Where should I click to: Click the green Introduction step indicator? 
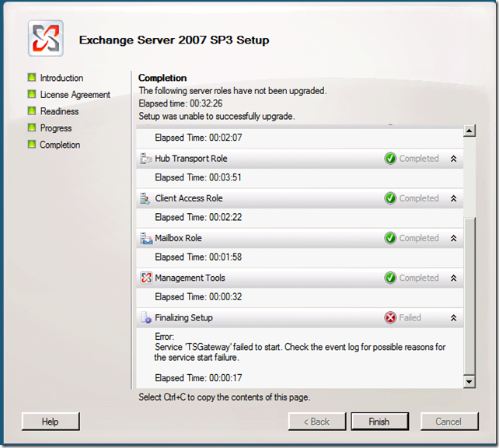(32, 77)
